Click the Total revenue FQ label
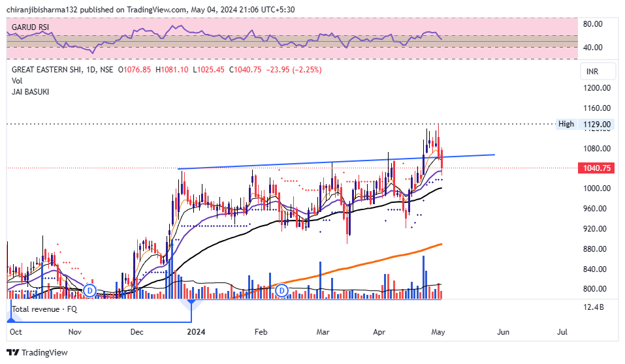Screen dimensions: 625x364 (x=44, y=309)
